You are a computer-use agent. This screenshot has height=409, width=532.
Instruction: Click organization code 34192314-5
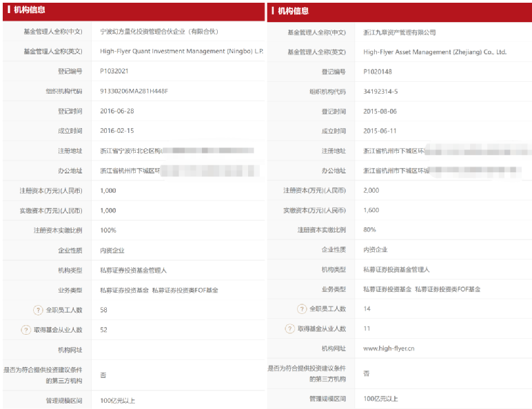pyautogui.click(x=380, y=91)
